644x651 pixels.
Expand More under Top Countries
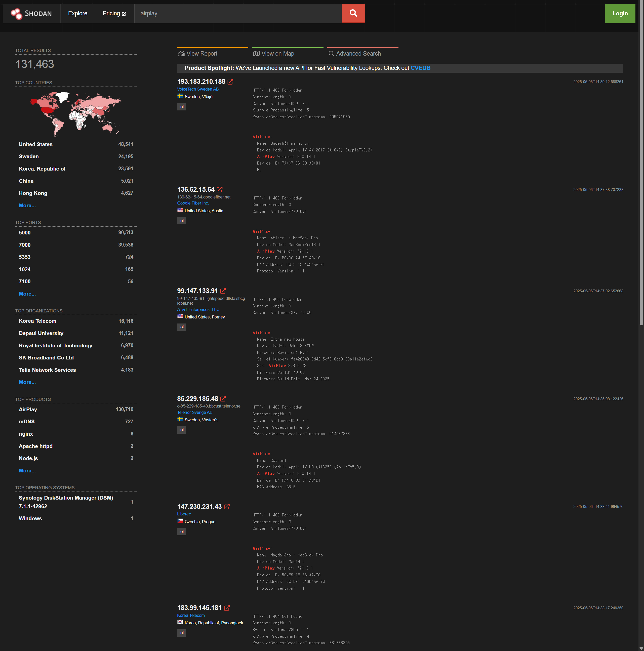point(27,206)
